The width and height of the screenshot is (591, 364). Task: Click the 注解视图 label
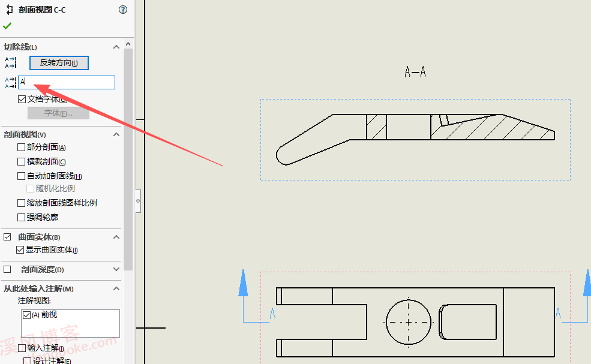click(x=34, y=300)
